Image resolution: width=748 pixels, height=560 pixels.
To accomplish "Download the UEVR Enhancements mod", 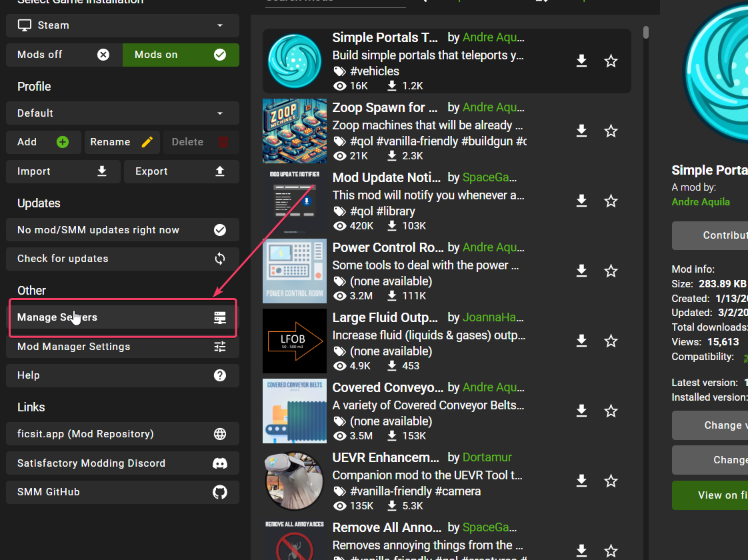I will pyautogui.click(x=581, y=481).
